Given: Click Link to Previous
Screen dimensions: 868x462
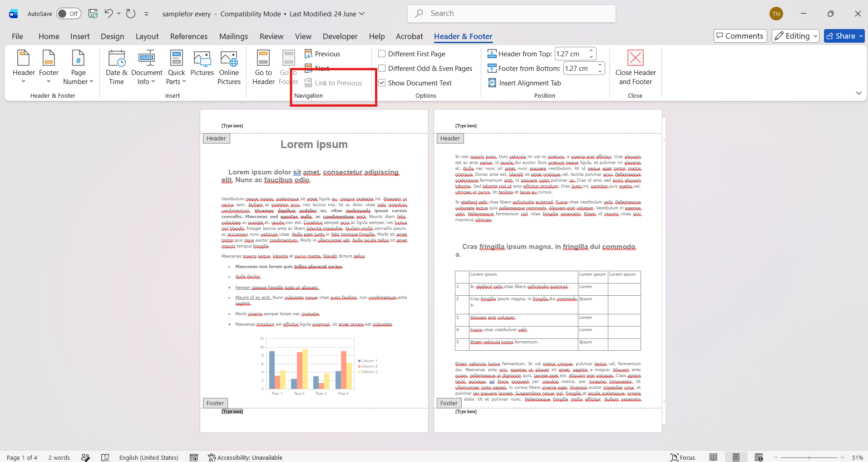Looking at the screenshot, I should click(x=333, y=83).
